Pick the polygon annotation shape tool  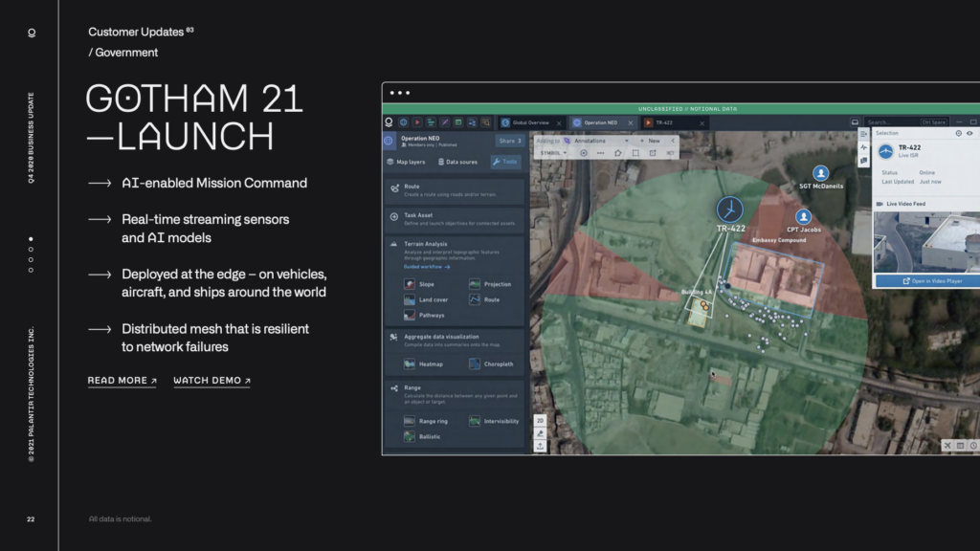618,153
